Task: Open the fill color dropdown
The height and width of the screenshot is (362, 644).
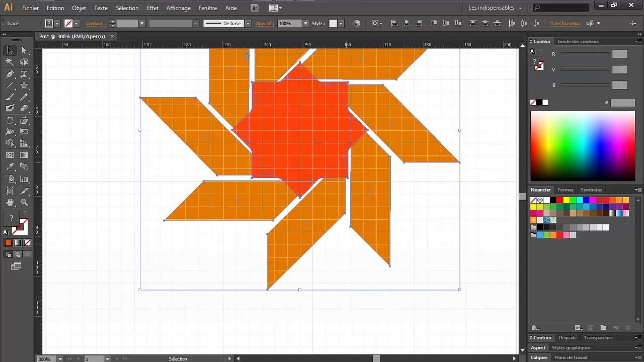Action: pos(57,23)
